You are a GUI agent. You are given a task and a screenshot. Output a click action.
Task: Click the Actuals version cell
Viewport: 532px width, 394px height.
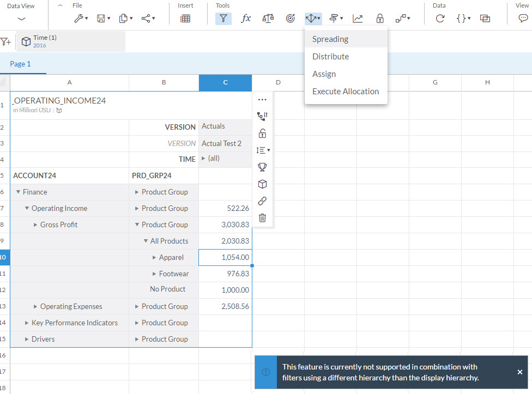pos(225,127)
